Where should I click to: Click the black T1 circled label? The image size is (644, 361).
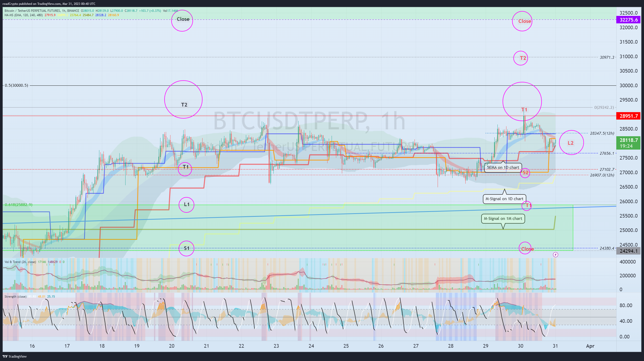(x=186, y=167)
